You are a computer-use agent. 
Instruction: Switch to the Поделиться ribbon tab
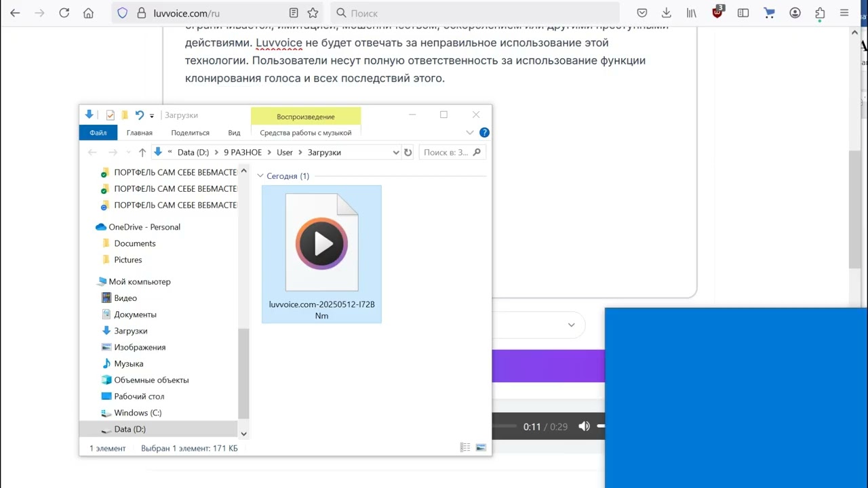pyautogui.click(x=190, y=133)
